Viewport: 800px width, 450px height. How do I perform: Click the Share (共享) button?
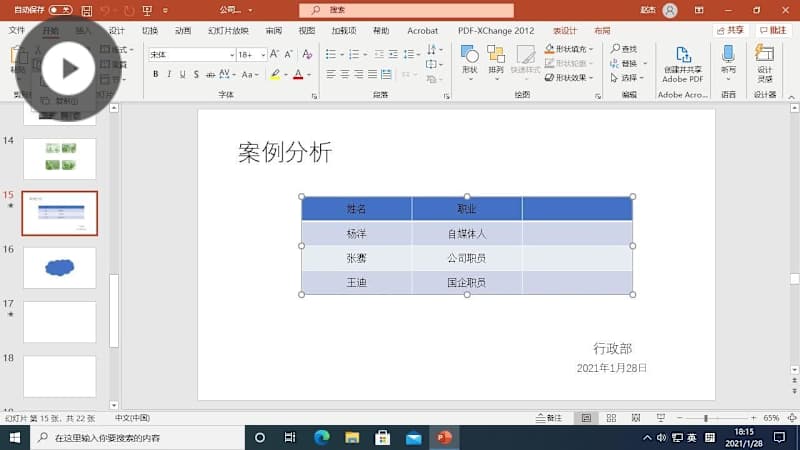tap(730, 31)
